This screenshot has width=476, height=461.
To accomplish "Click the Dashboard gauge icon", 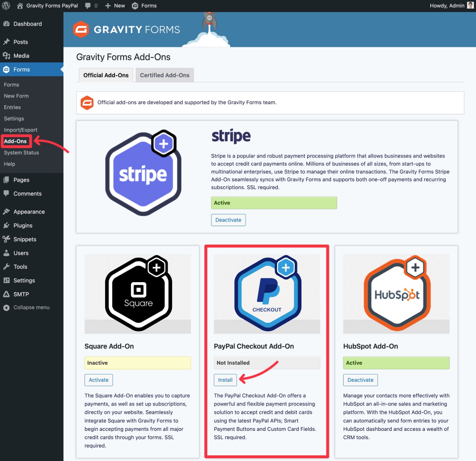I will coord(6,24).
